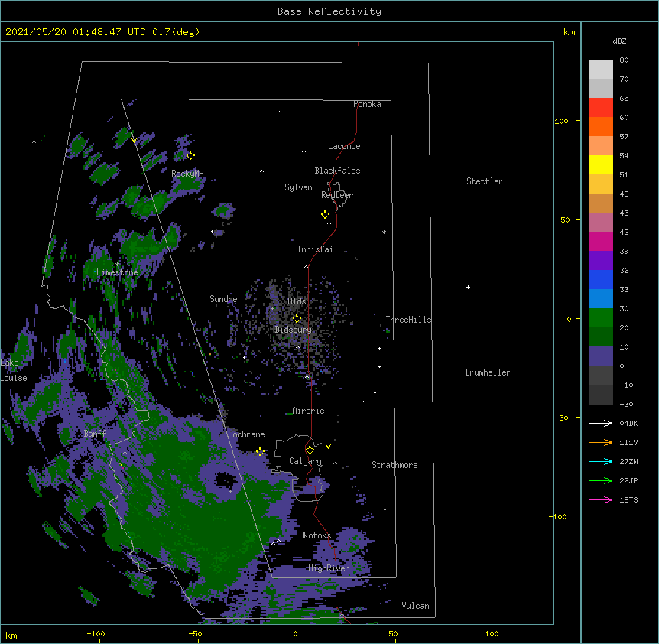Click the Didsbury label
Screen dimensions: 659x644
294,330
